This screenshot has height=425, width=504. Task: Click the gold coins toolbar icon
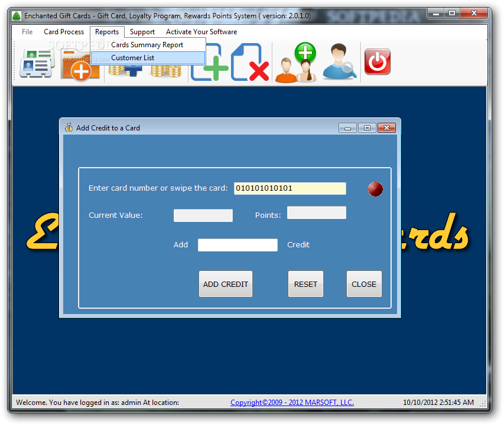point(166,71)
